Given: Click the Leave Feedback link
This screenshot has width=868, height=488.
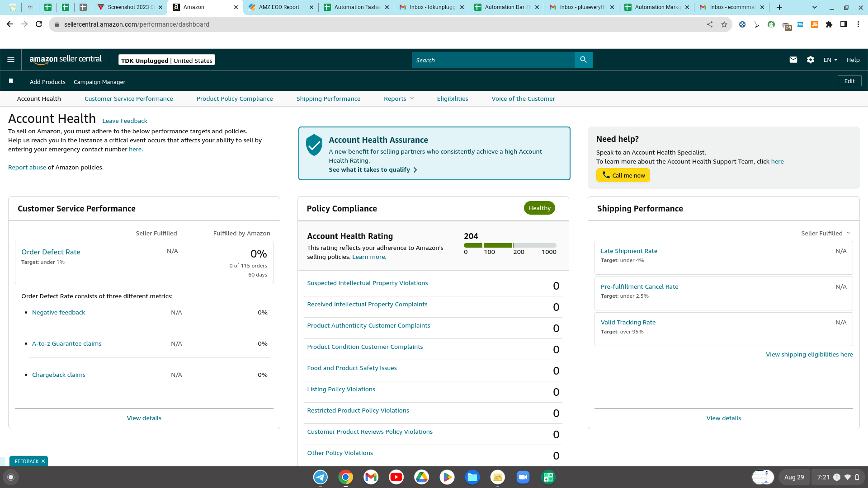Looking at the screenshot, I should coord(125,121).
